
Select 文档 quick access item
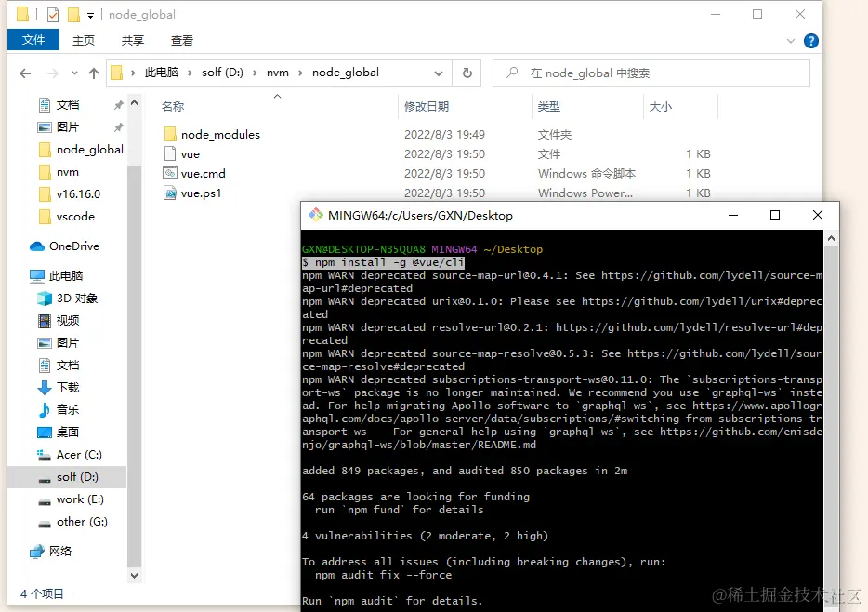(x=68, y=105)
